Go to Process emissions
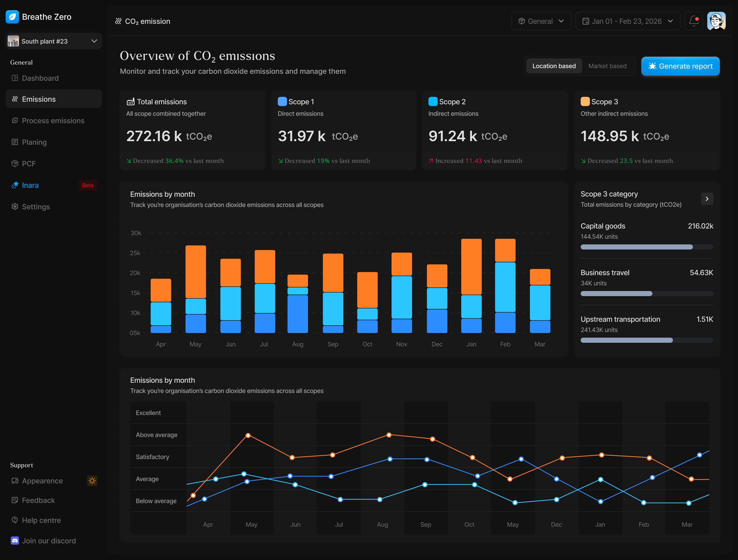 [x=54, y=120]
